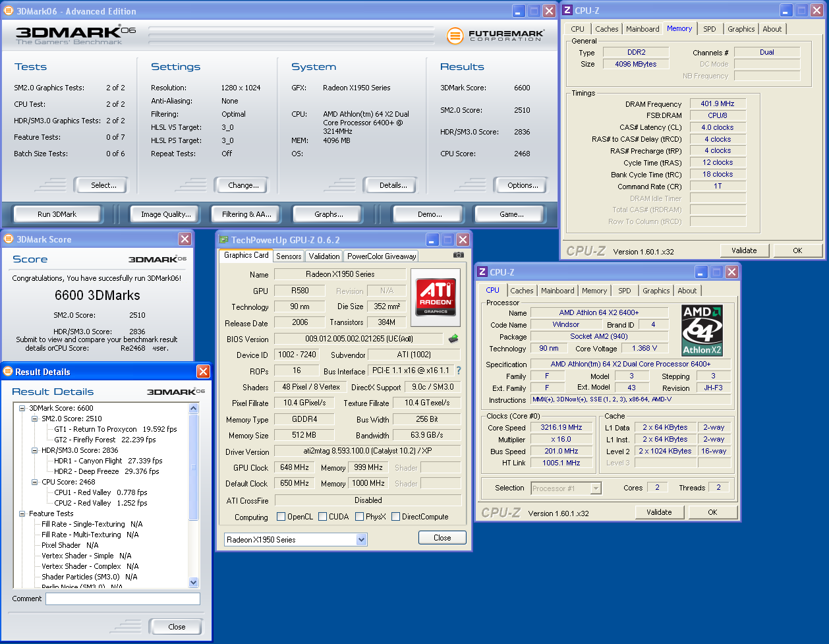The image size is (829, 644).
Task: Click the GPU-Z title bar icon
Action: tap(224, 240)
